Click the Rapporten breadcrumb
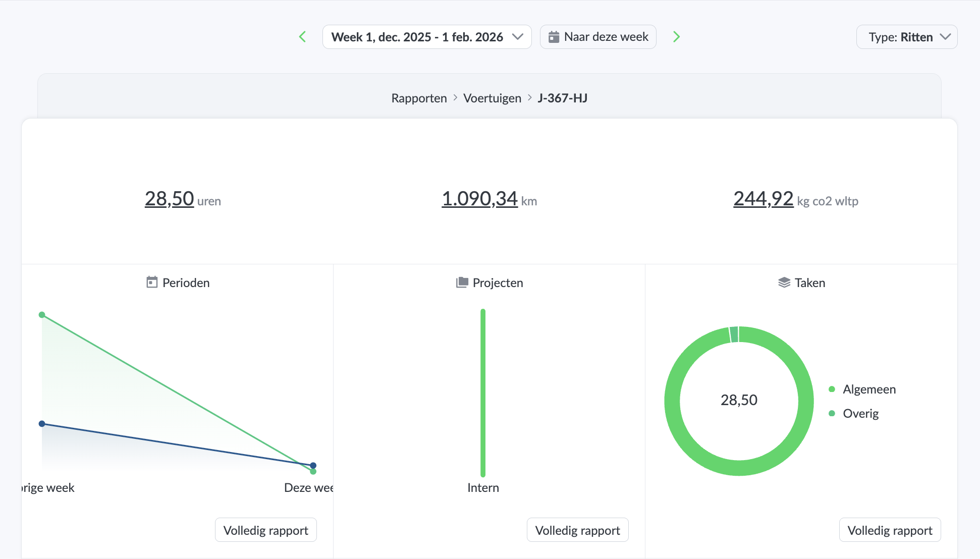 point(419,98)
